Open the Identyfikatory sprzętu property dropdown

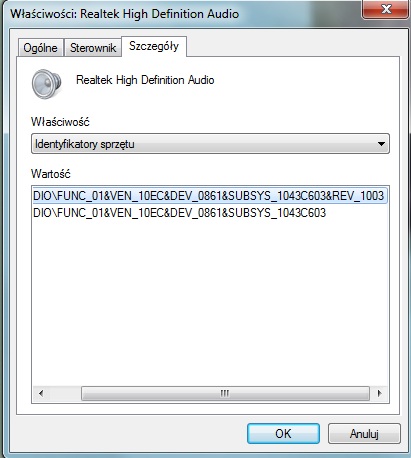click(210, 144)
